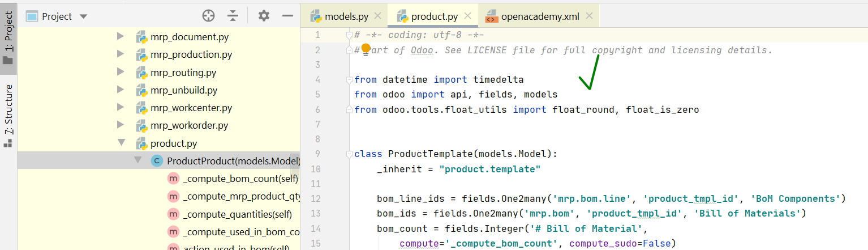Click method icon beside _compute_quantities
Screen dimensions: 868x250
click(173, 214)
